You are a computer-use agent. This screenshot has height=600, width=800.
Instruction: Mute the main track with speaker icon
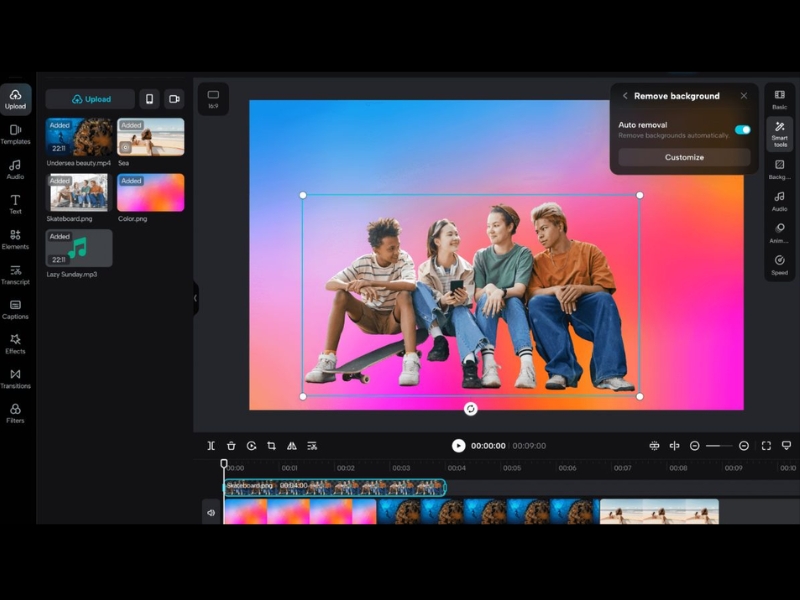pos(211,512)
